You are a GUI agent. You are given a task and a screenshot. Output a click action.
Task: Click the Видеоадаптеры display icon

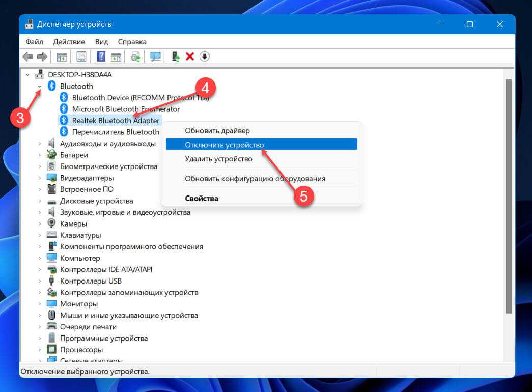[51, 178]
